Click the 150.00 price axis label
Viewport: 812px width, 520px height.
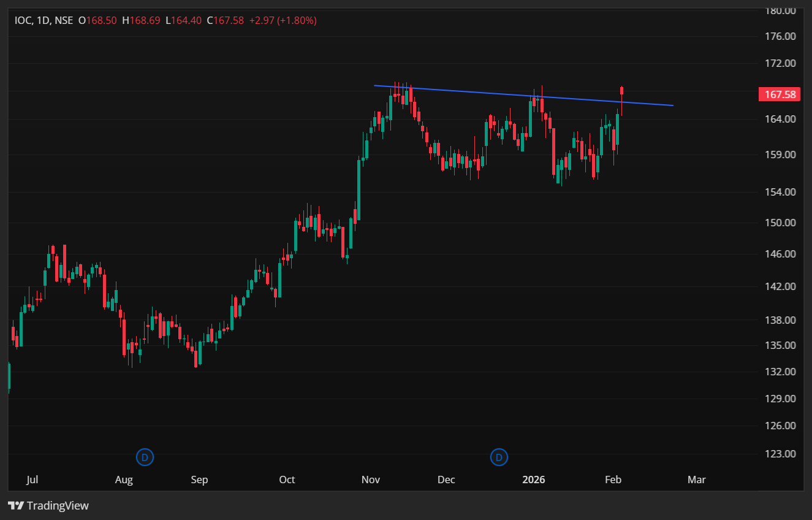click(x=781, y=223)
